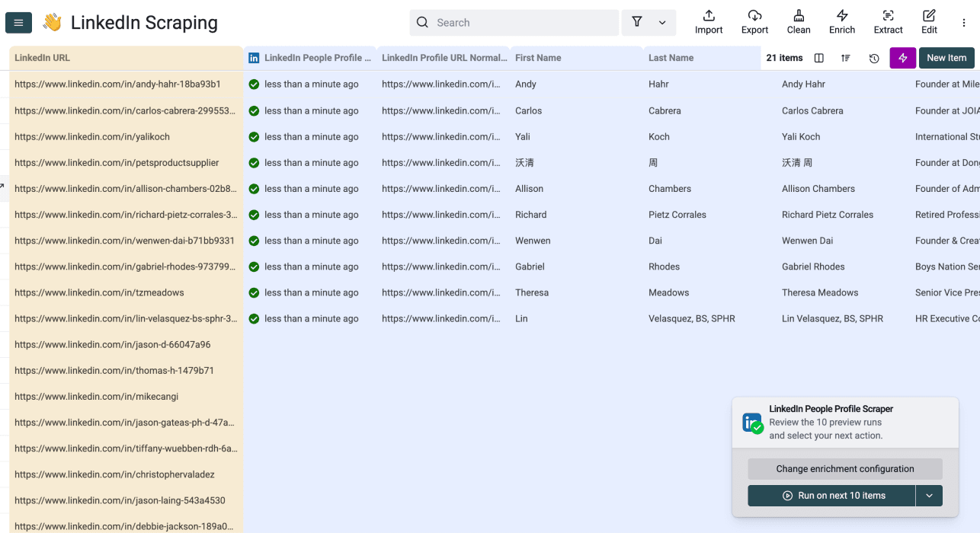Select the mikecangi URL cell
980x533 pixels.
[127, 397]
